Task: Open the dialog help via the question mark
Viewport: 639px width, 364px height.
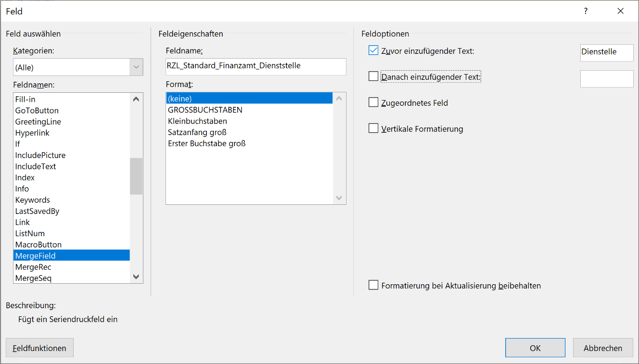Action: click(x=585, y=11)
